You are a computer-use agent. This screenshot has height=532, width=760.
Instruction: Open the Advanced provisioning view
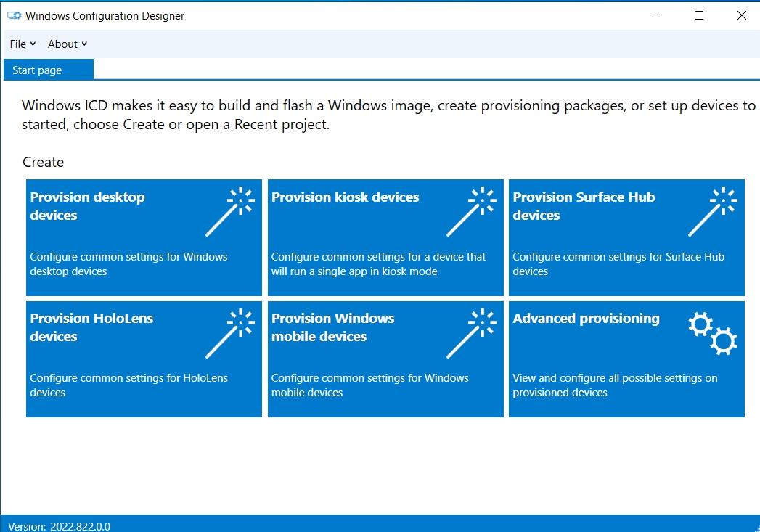pos(626,359)
